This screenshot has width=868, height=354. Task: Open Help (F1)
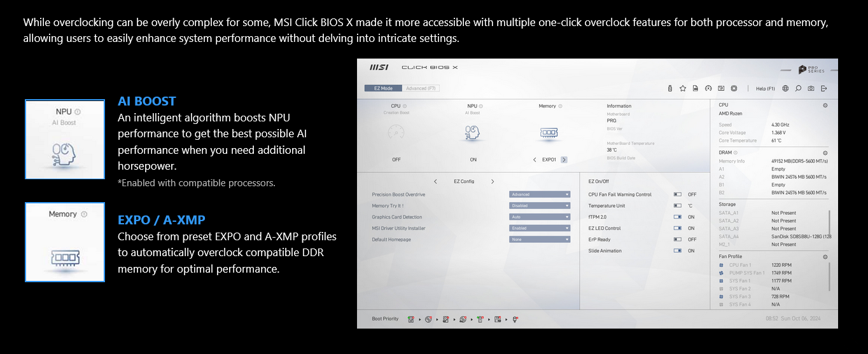(766, 88)
